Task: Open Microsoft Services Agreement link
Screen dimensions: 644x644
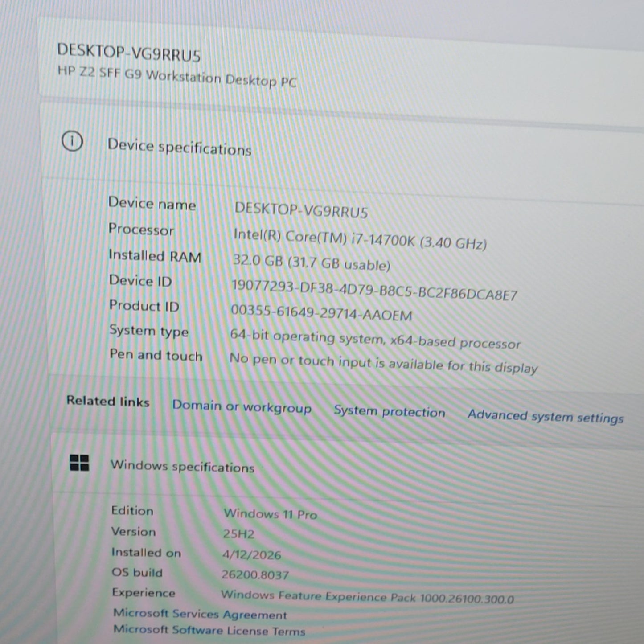Action: (200, 614)
